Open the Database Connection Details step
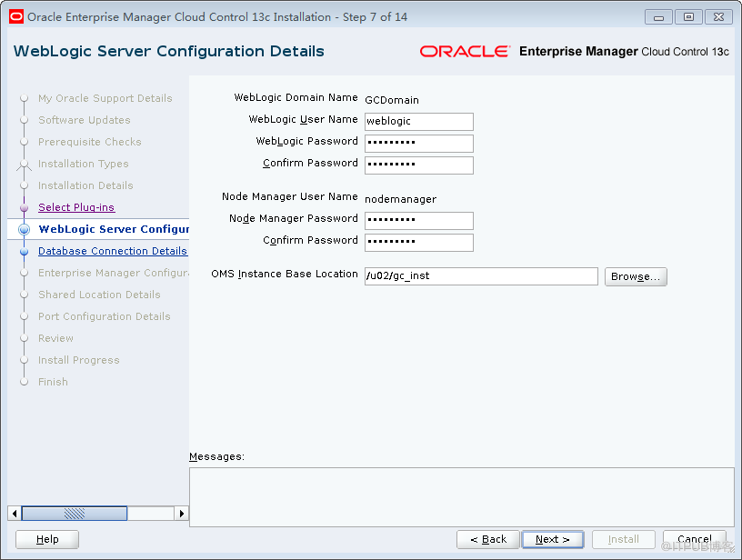 pos(113,251)
